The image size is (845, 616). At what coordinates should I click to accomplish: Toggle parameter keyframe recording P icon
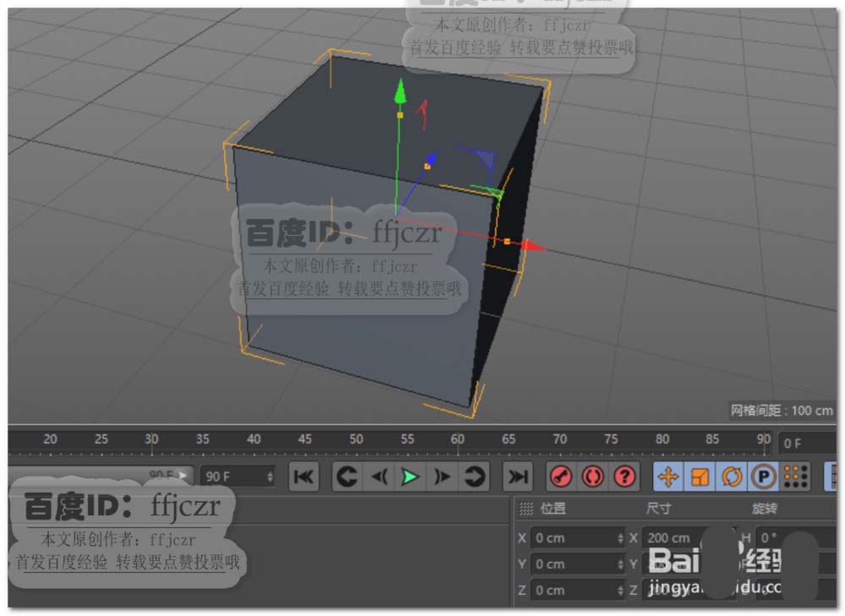pos(763,477)
